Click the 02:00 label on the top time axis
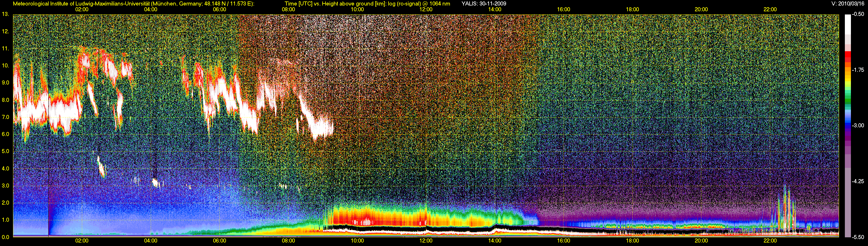Screen dimensions: 868x246 click(82, 10)
